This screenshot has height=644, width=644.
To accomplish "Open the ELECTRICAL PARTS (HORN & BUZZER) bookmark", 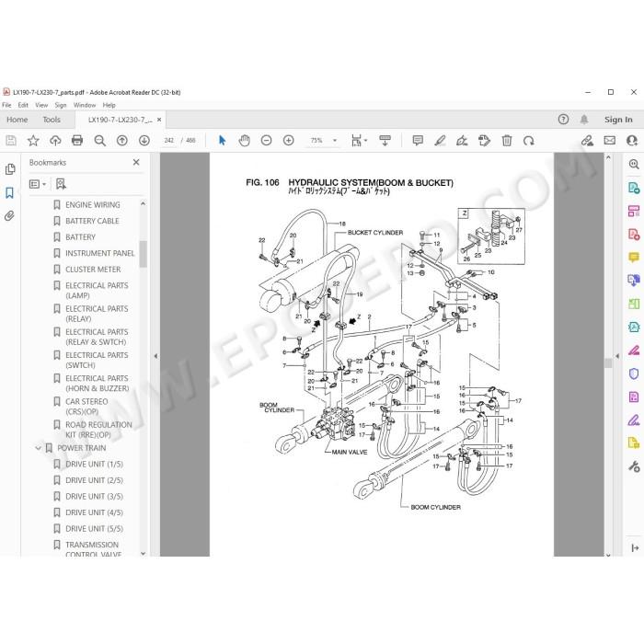I will 98,384.
